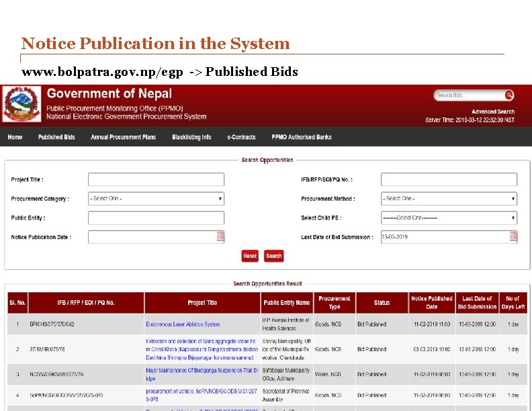532x411 pixels.
Task: Click Shivraj Municipality entity name cell
Action: pyautogui.click(x=286, y=349)
